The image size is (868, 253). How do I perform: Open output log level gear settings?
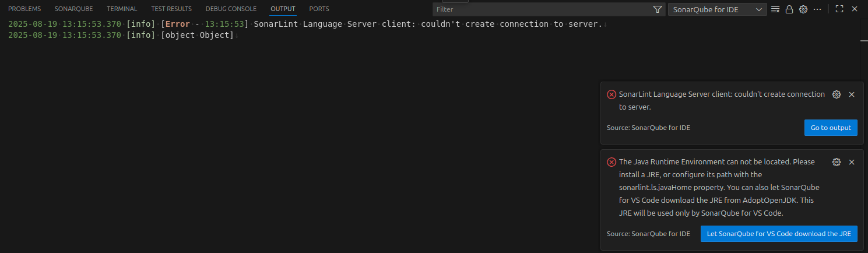pyautogui.click(x=803, y=9)
